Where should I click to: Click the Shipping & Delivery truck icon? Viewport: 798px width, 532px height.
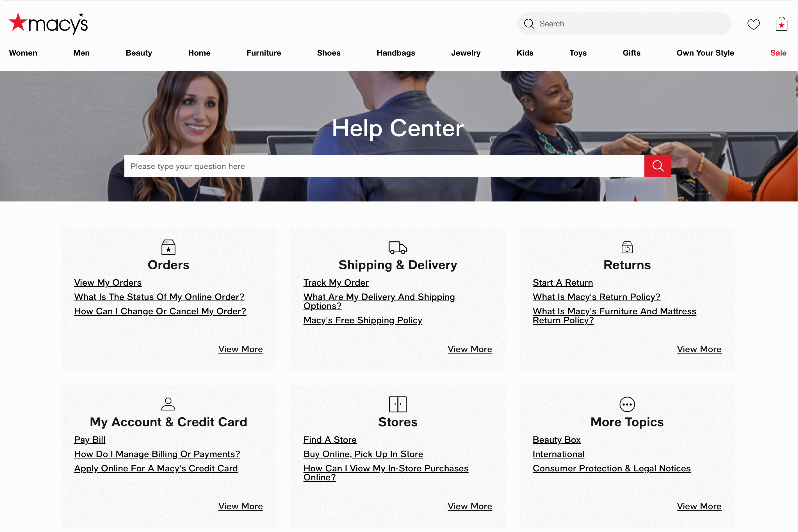(398, 246)
